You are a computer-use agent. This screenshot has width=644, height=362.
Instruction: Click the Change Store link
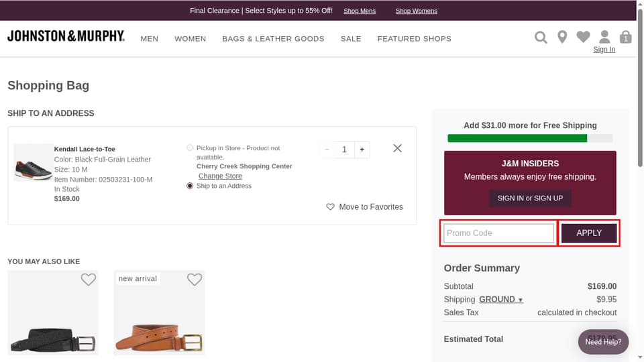[x=220, y=176]
